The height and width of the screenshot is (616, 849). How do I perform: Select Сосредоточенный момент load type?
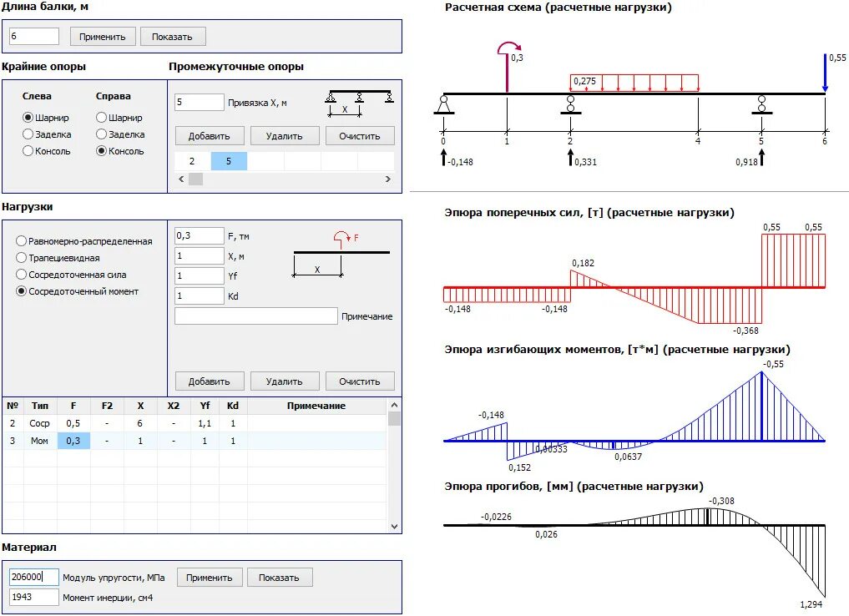pyautogui.click(x=21, y=291)
